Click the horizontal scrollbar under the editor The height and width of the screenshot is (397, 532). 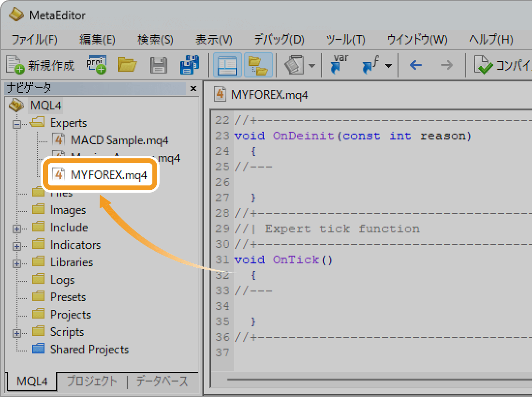coord(379,379)
